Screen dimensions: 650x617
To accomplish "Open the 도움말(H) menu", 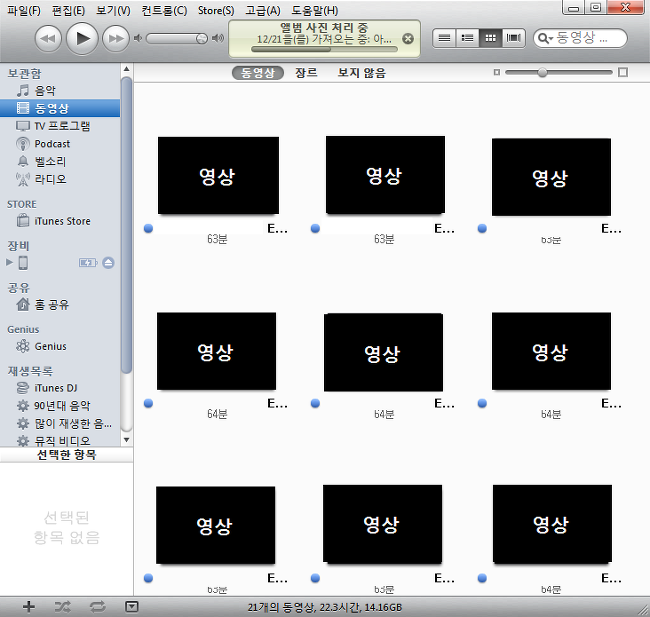I will click(315, 10).
